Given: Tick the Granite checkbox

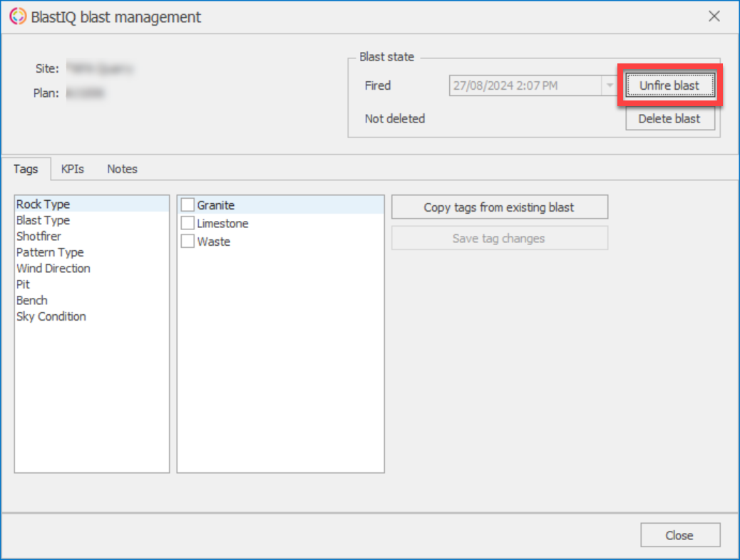Looking at the screenshot, I should 187,205.
